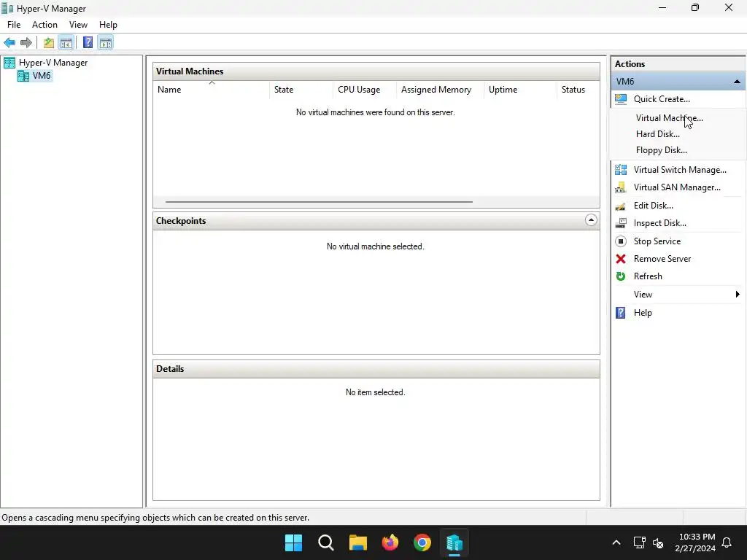Choose Floppy Disk... from the New submenu

coord(661,150)
